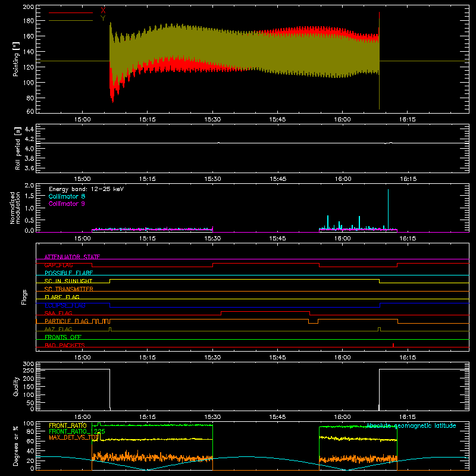Click the red BAD_PACKETS tick mark near 16:12
This screenshot has height=476, width=476.
coord(393,345)
